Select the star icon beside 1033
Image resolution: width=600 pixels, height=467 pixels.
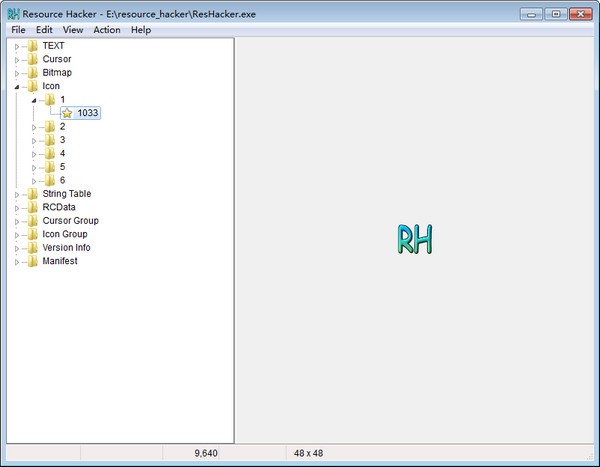point(67,113)
